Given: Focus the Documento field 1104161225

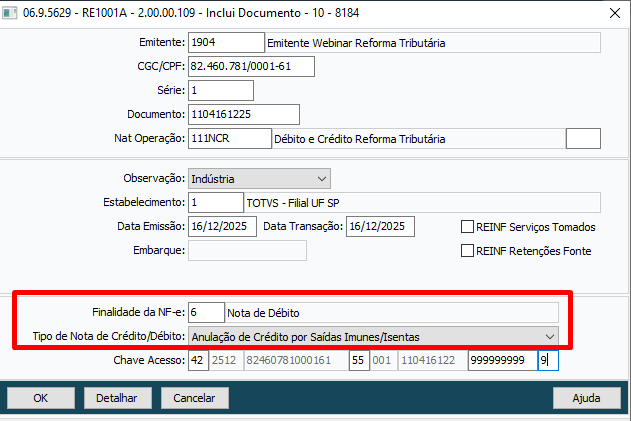Looking at the screenshot, I should [x=243, y=114].
